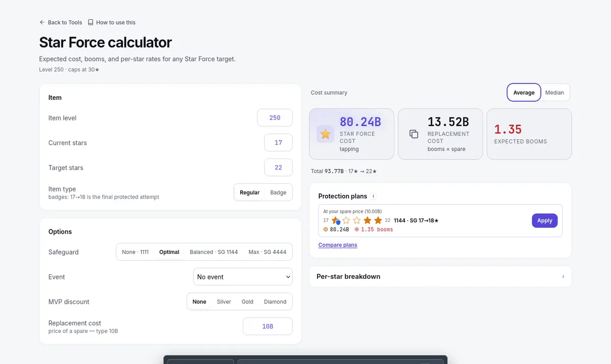Click the coin icon before the plan's 80.24B
This screenshot has height=364, width=611.
click(326, 230)
